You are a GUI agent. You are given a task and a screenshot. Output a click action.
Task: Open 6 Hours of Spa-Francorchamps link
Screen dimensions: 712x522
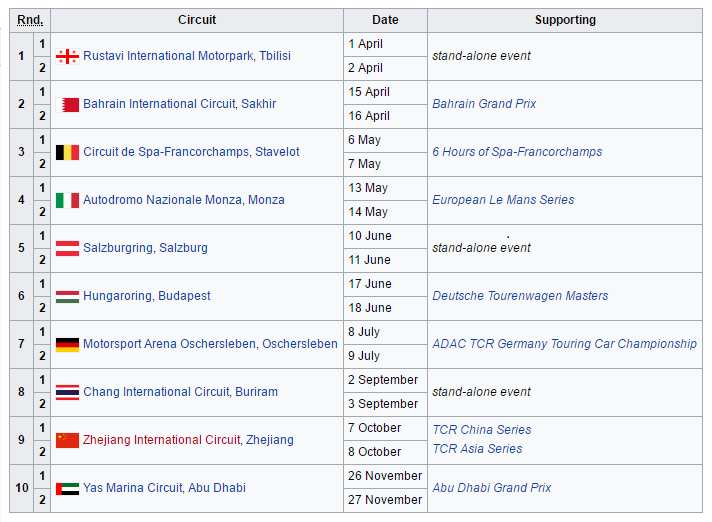(517, 152)
